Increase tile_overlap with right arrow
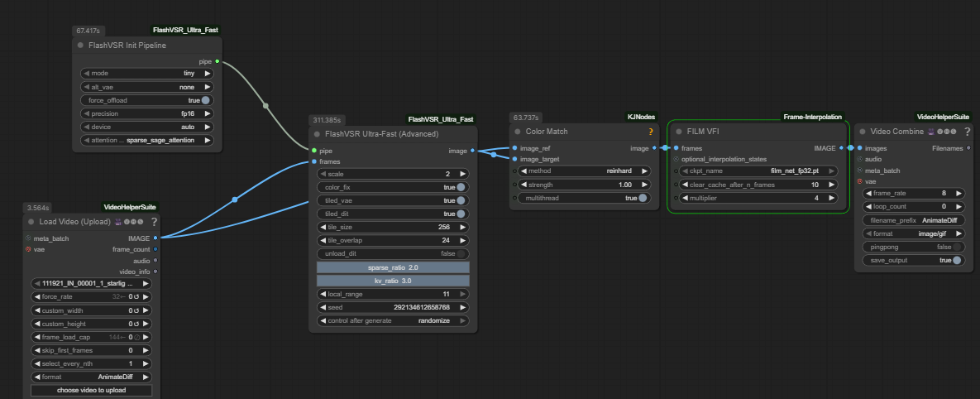The height and width of the screenshot is (399, 980). tap(462, 240)
